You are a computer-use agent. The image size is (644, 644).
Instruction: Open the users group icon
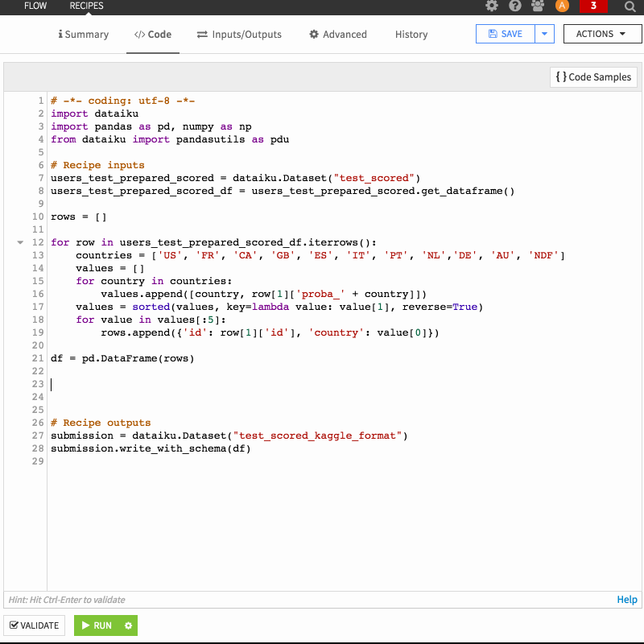coord(538,6)
